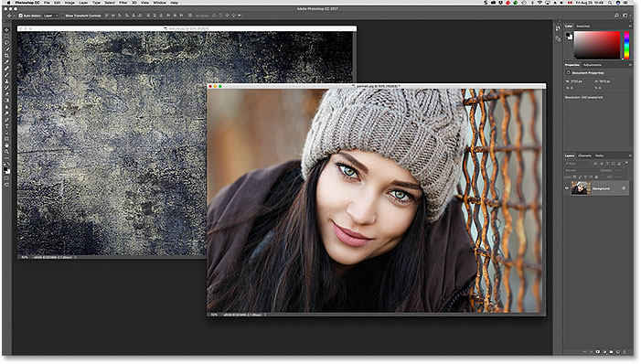The height and width of the screenshot is (364, 641).
Task: Hide the Background layer eye icon
Action: [x=567, y=188]
